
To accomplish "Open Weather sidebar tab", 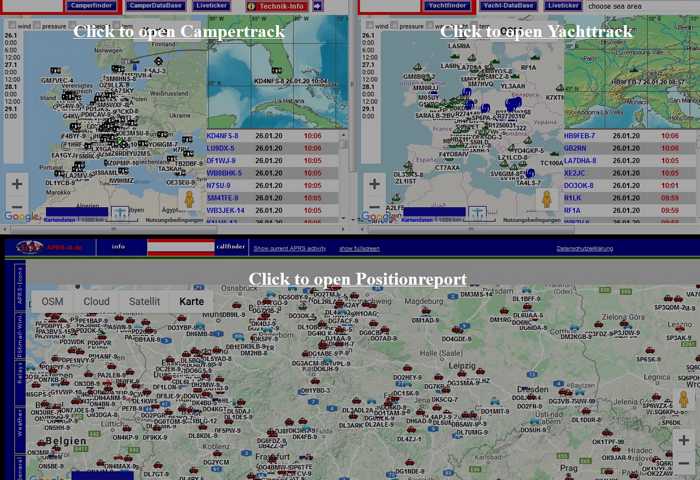I will coord(20,429).
